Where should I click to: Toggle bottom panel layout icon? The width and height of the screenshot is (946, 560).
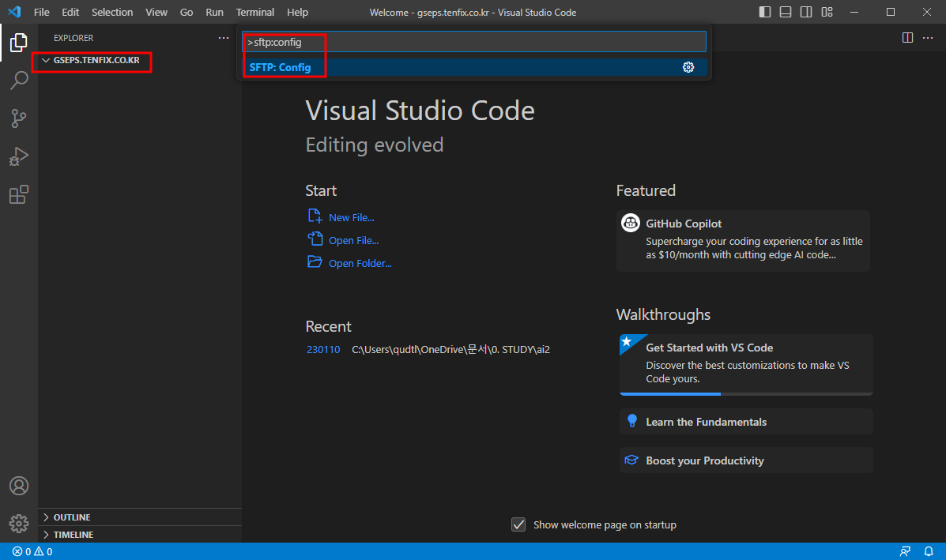pyautogui.click(x=785, y=12)
